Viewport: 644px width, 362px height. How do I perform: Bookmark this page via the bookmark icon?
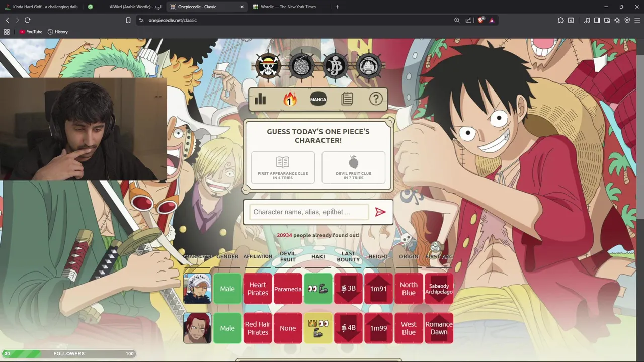point(128,20)
